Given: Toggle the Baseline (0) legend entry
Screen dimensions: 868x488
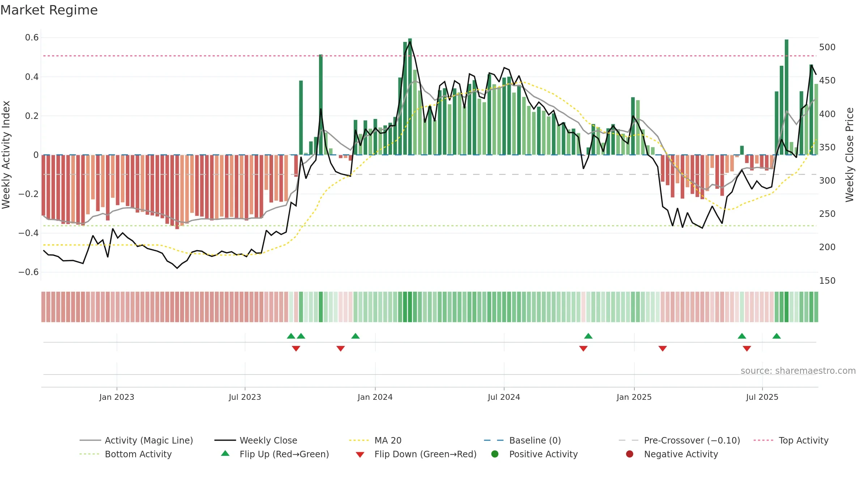Looking at the screenshot, I should (522, 440).
